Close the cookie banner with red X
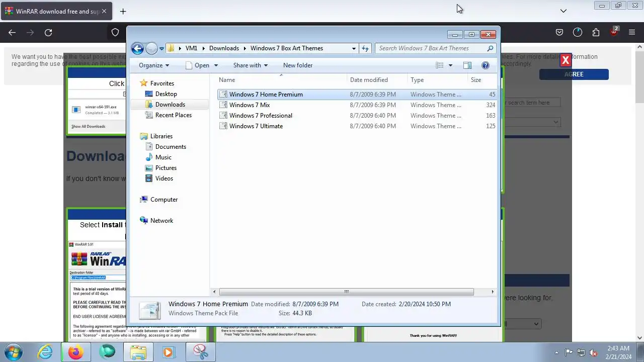The width and height of the screenshot is (644, 362). 566,60
